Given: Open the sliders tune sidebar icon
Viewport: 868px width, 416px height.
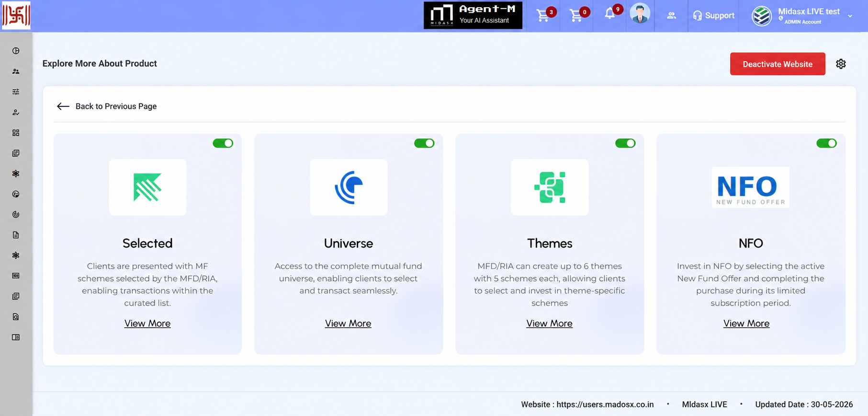Looking at the screenshot, I should coord(16,92).
